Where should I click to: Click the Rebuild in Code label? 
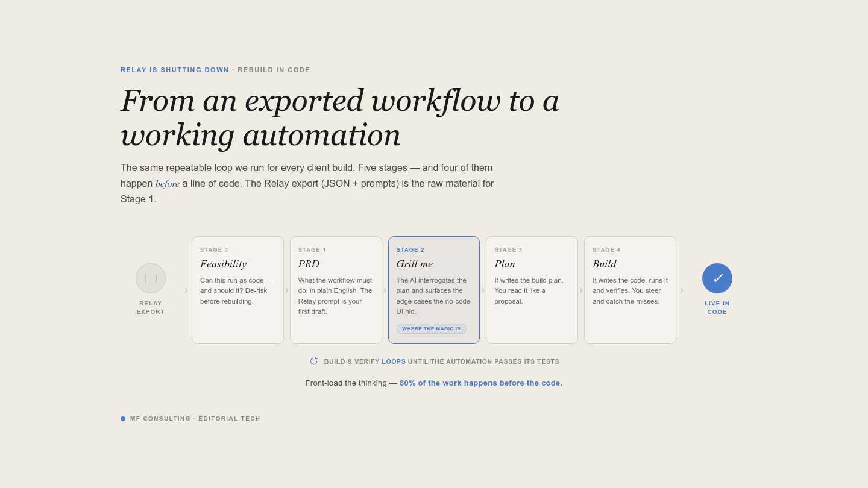[274, 70]
